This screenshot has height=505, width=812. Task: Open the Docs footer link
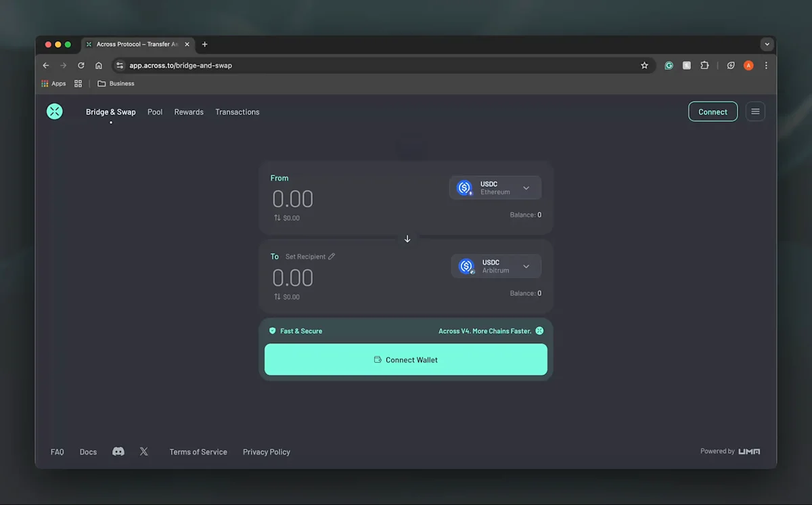click(x=89, y=452)
